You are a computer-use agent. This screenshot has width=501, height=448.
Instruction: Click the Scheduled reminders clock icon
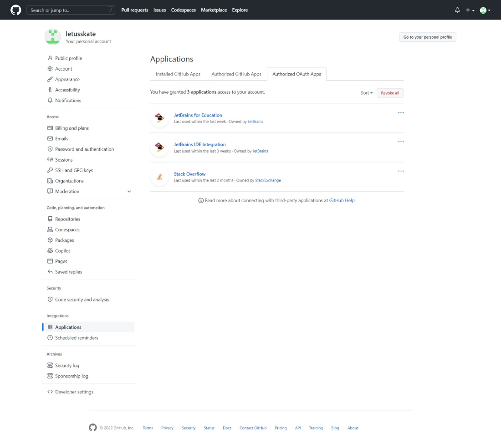[50, 338]
